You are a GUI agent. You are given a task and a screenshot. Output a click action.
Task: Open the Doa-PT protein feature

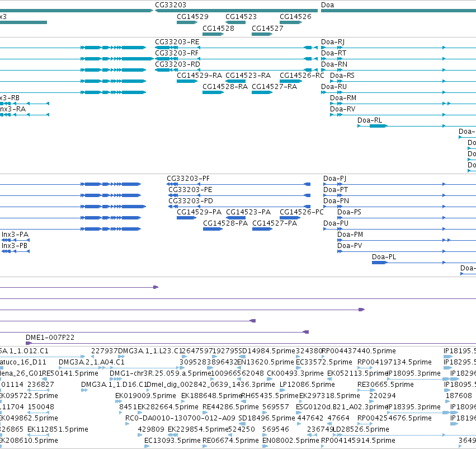pyautogui.click(x=399, y=195)
